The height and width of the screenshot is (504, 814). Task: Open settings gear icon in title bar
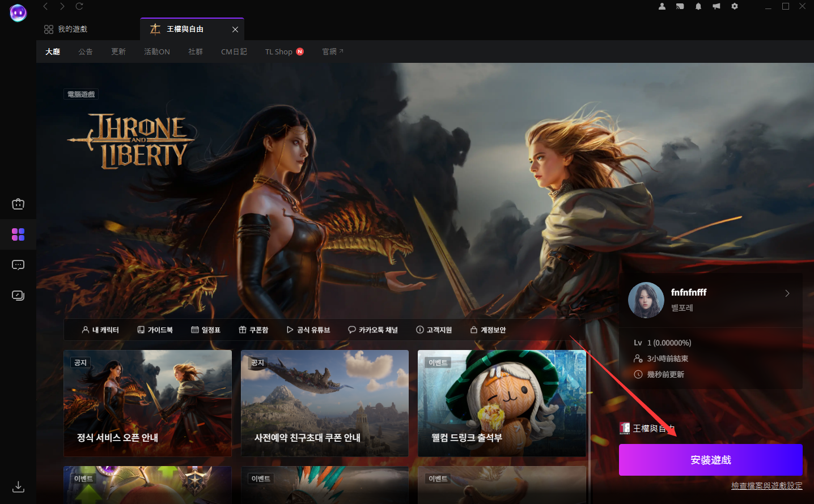(735, 6)
